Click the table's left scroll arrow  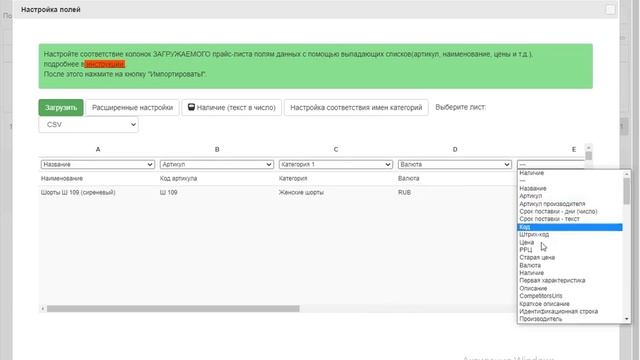click(x=42, y=309)
